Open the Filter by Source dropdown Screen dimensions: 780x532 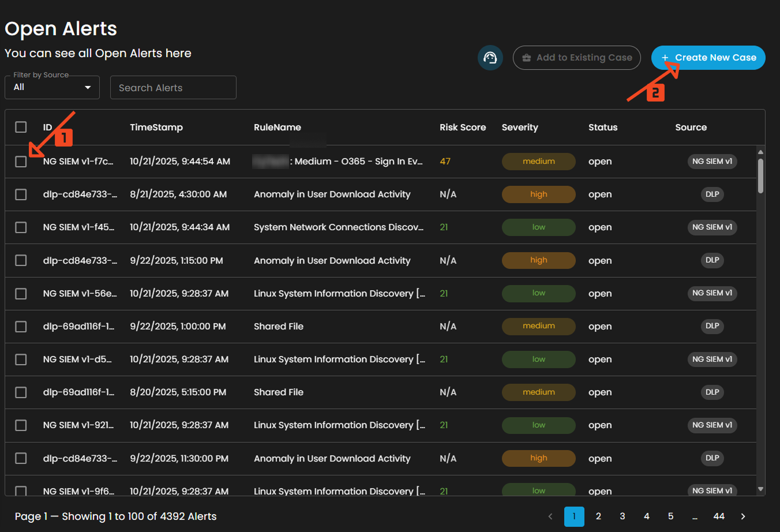pyautogui.click(x=52, y=88)
